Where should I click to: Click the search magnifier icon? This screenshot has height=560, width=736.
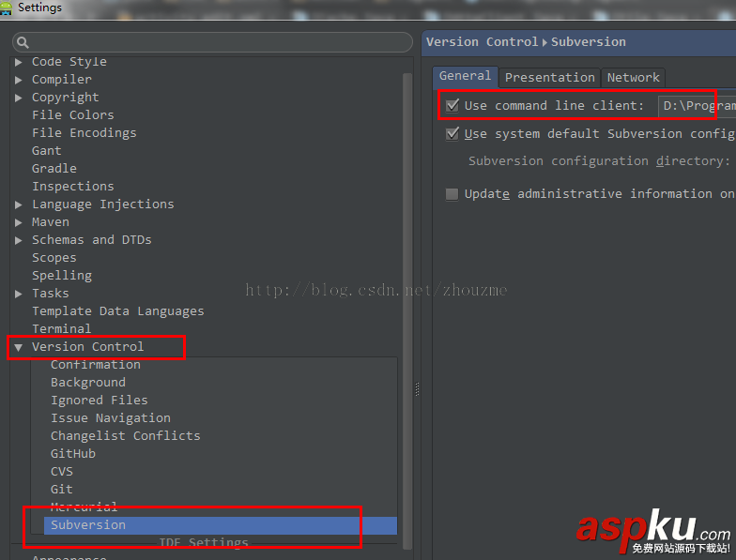pos(23,43)
